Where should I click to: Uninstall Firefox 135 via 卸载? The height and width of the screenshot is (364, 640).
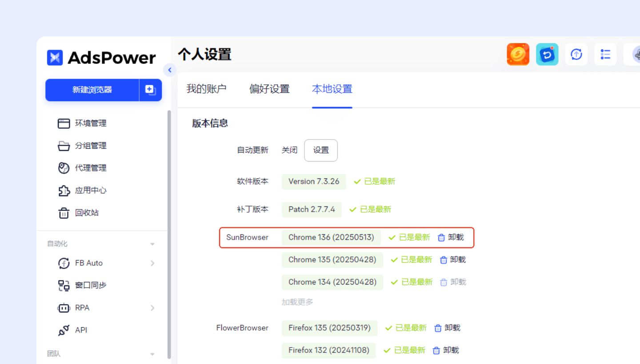click(x=452, y=328)
